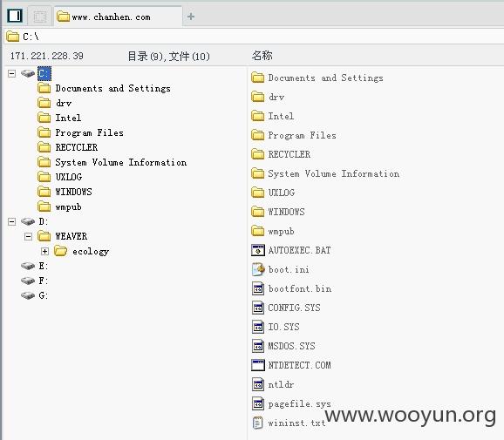The image size is (504, 440).
Task: Click the E: drive disk icon
Action: tap(28, 266)
